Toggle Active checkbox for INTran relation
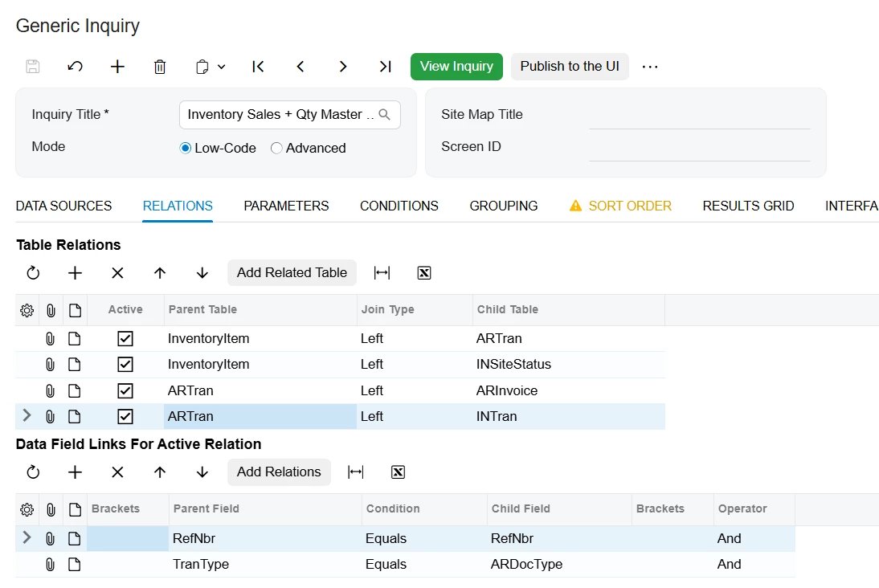 (x=125, y=416)
